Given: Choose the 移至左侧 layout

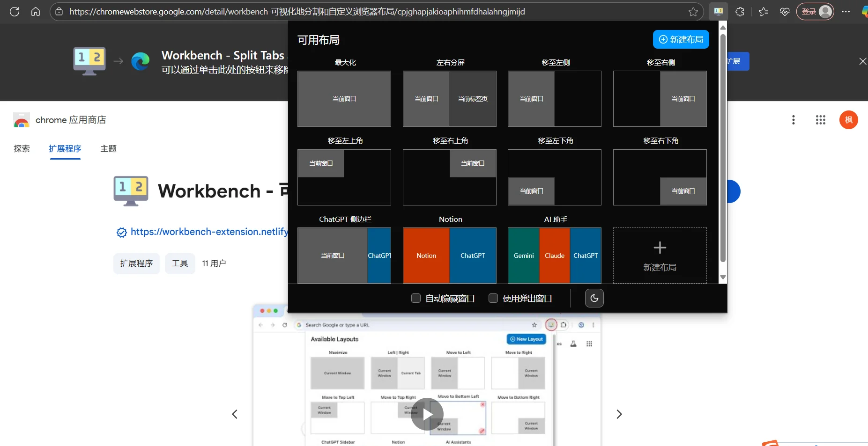Looking at the screenshot, I should point(555,99).
